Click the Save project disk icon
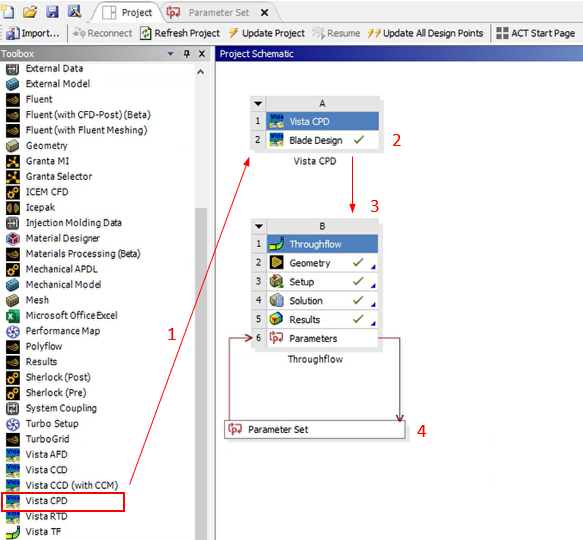This screenshot has width=583, height=540. pyautogui.click(x=52, y=12)
